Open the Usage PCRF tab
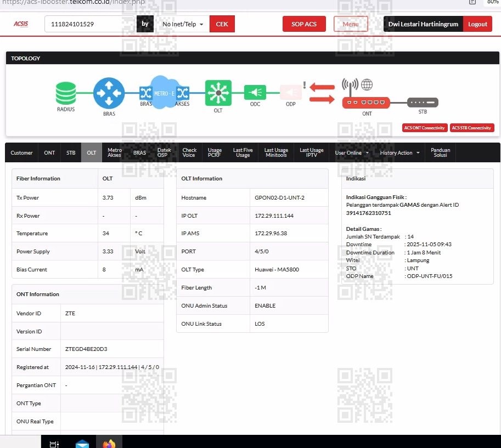 click(215, 152)
